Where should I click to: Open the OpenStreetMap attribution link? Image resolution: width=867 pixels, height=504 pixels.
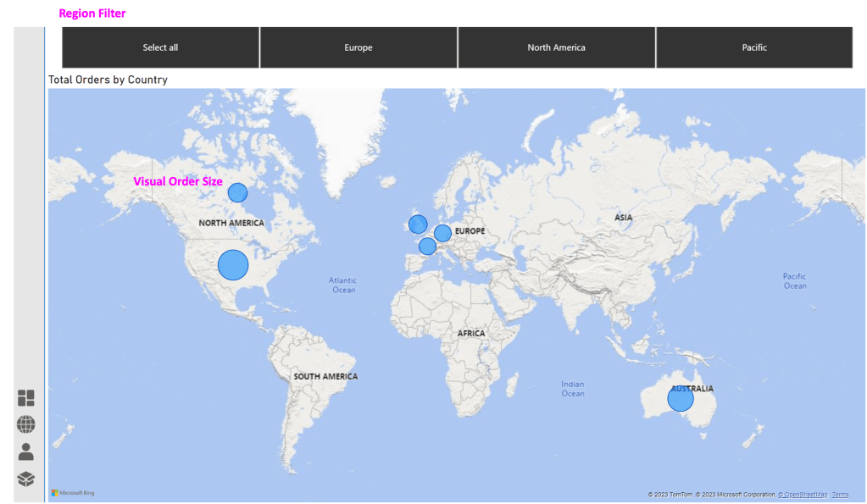tap(803, 495)
